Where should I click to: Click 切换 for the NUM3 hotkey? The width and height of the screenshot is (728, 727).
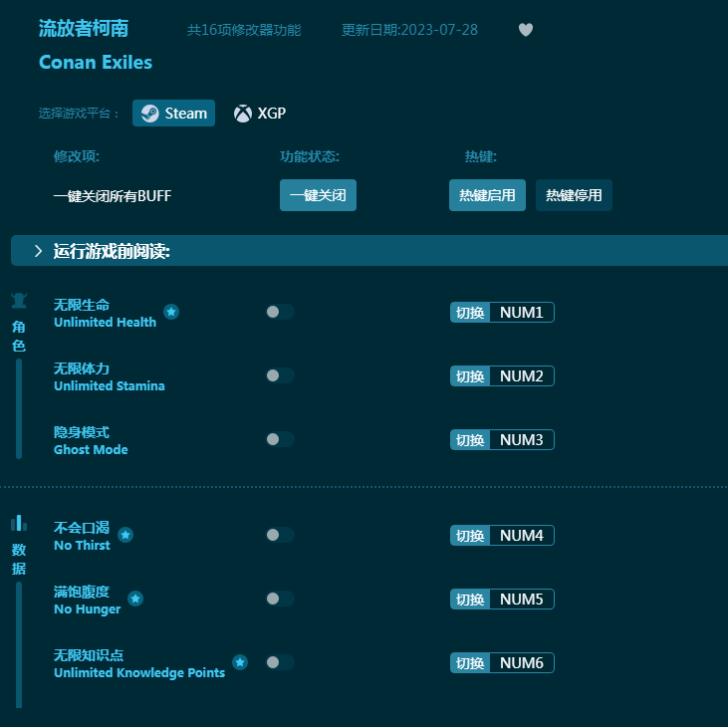tap(470, 439)
